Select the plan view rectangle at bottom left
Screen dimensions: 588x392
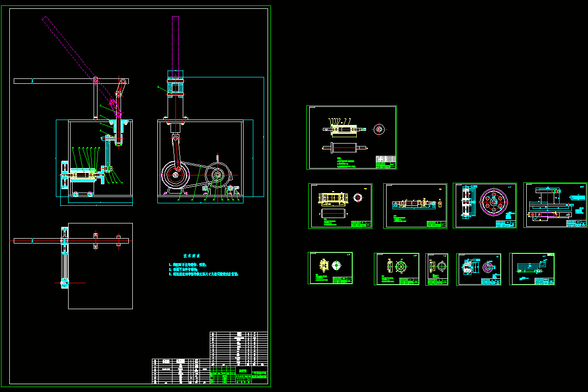[x=100, y=266]
